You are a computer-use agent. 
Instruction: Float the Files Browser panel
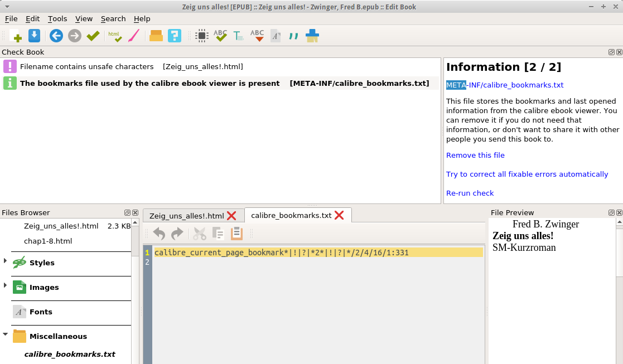coord(127,212)
